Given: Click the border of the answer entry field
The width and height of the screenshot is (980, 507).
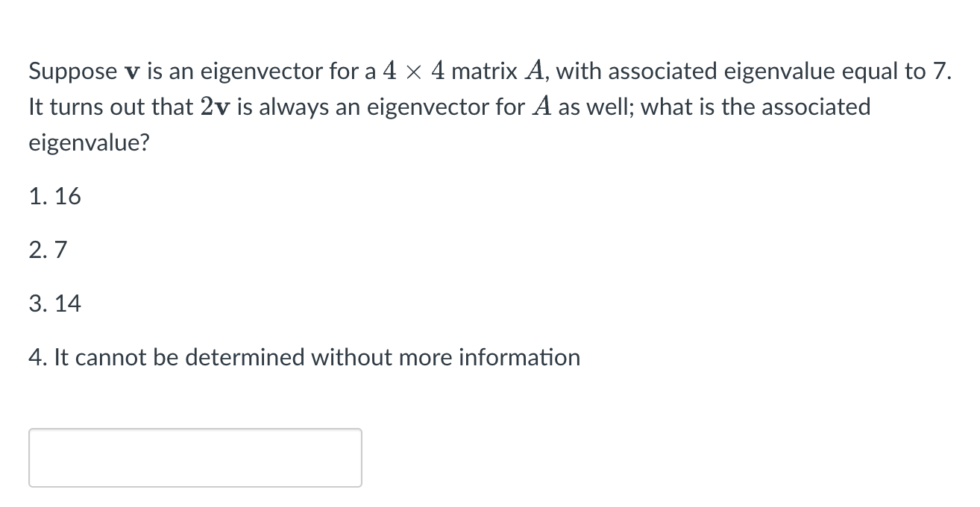Looking at the screenshot, I should 194,429.
